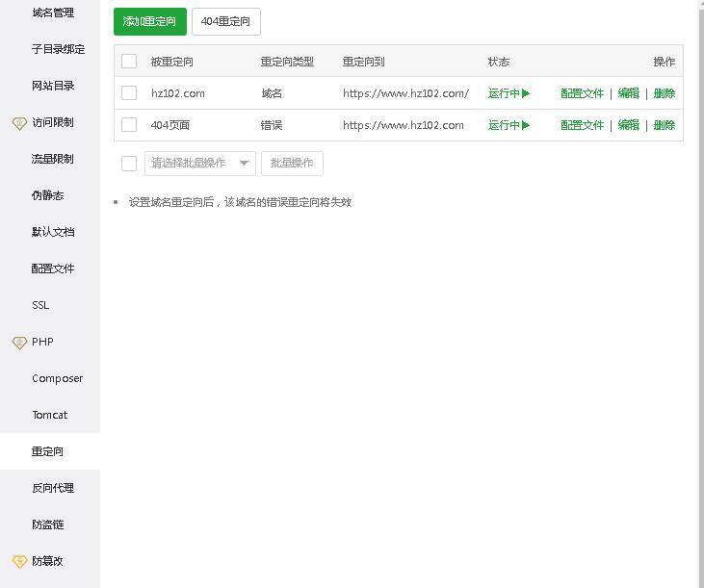Viewport: 704px width, 588px height.
Task: Open 配置文件 link for hz102.com row
Action: 582,93
